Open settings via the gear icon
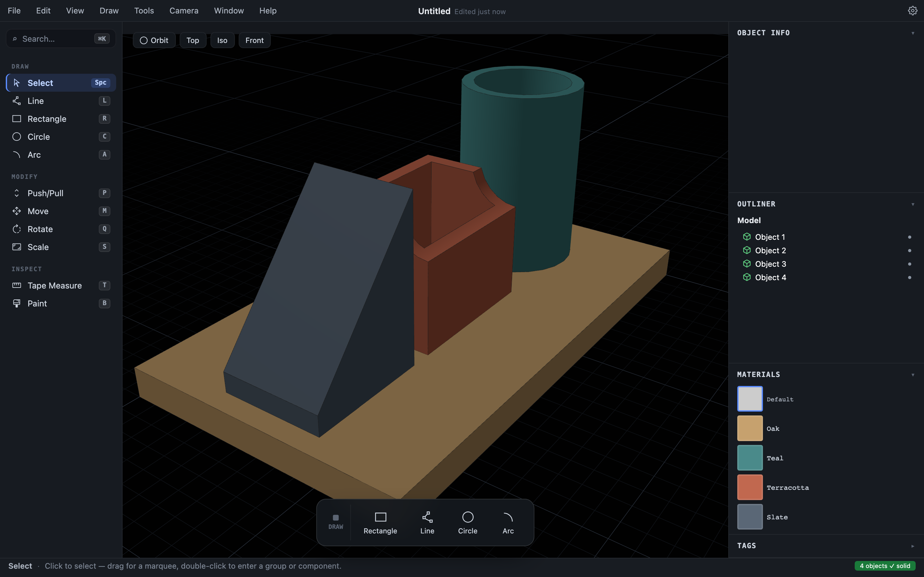 [912, 11]
